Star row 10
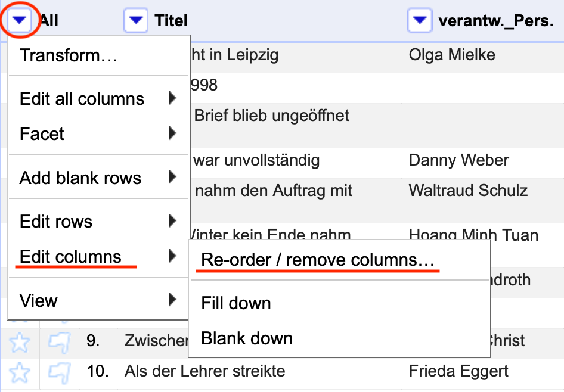This screenshot has height=392, width=564. pyautogui.click(x=20, y=372)
